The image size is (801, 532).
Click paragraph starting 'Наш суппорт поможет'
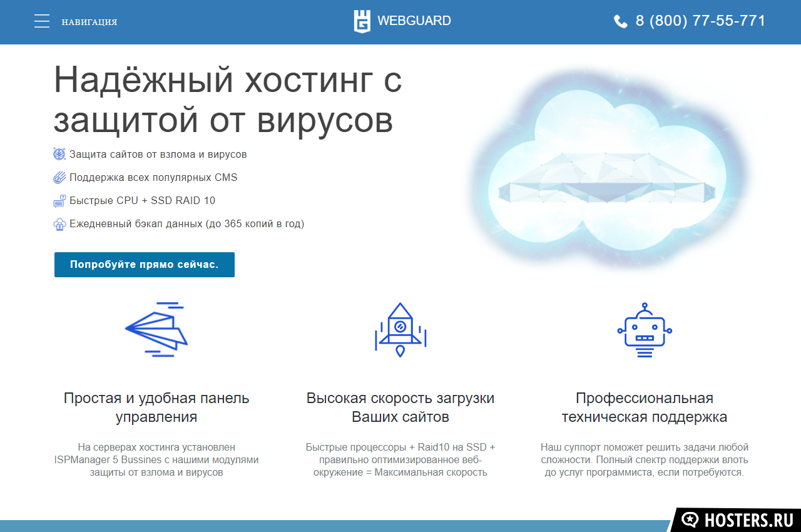click(x=645, y=460)
